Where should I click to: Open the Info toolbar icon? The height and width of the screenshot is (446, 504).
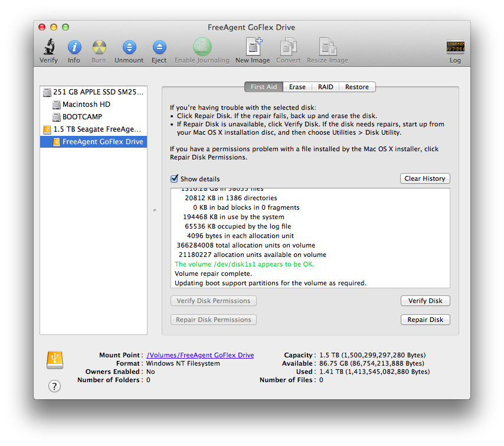pos(74,47)
